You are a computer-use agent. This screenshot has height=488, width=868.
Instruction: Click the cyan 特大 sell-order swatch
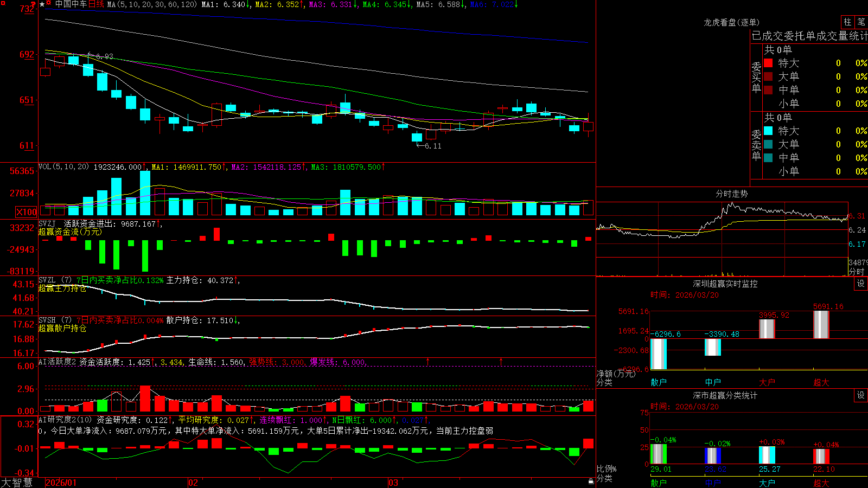click(x=768, y=131)
